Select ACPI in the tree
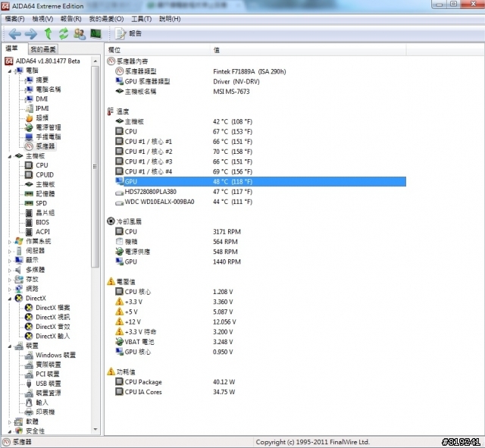Screen dimensions: 485x448 pyautogui.click(x=42, y=232)
